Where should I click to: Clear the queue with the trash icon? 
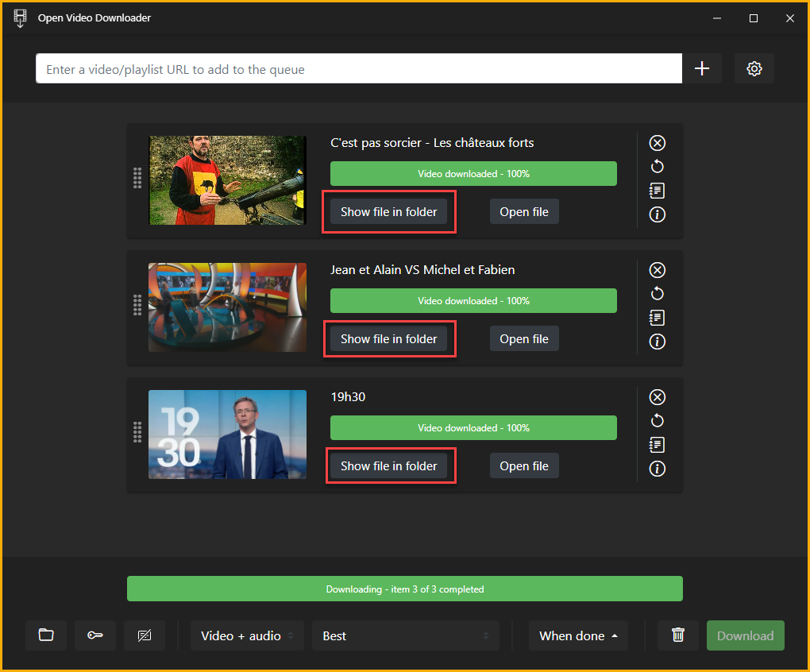(677, 635)
